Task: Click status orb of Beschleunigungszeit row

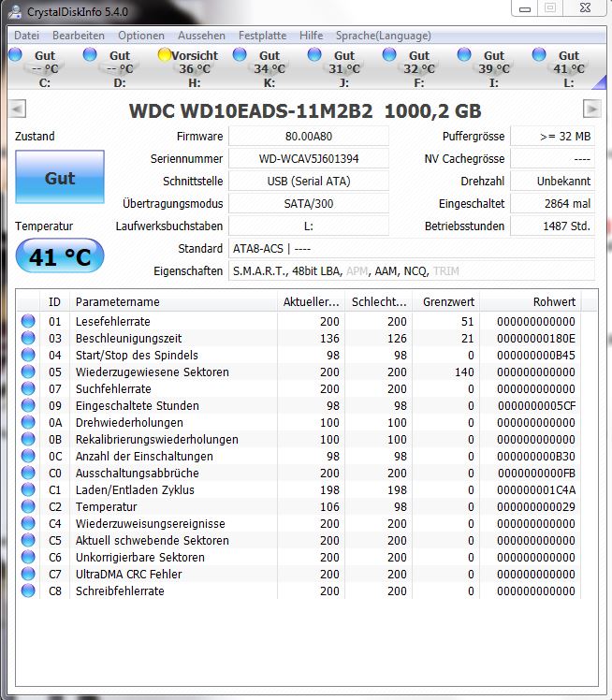Action: pos(28,338)
